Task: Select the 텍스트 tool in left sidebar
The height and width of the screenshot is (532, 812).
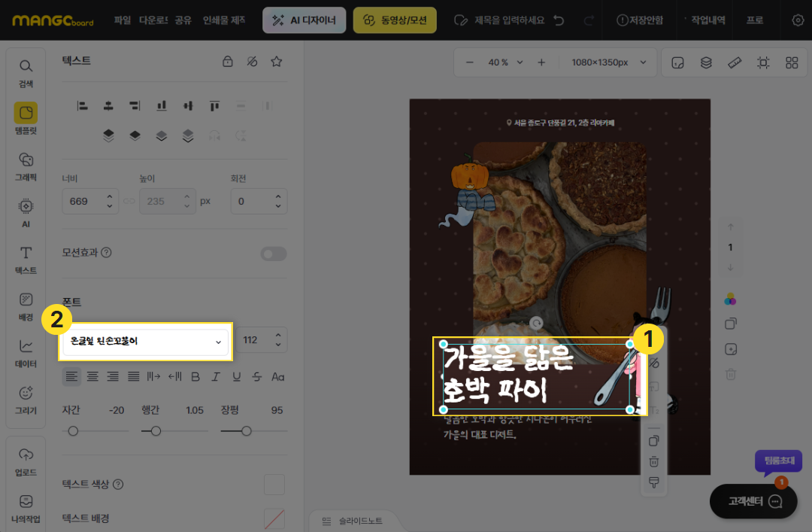Action: click(x=26, y=259)
